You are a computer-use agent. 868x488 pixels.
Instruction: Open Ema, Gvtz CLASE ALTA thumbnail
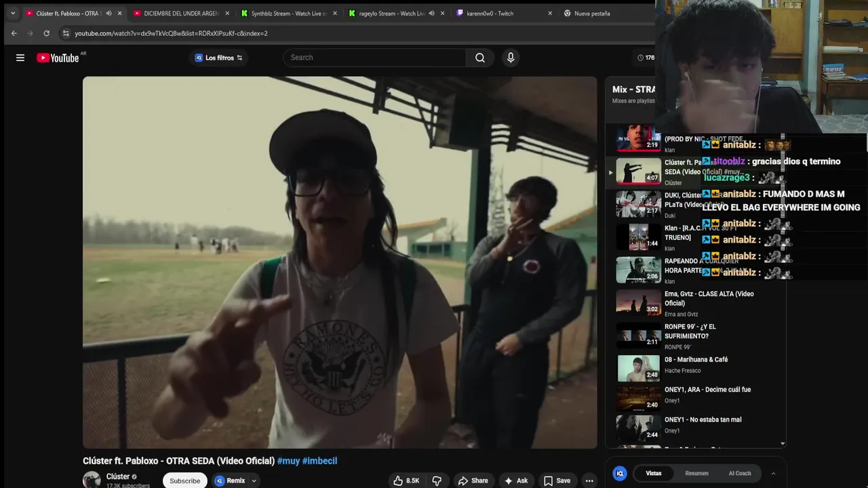pyautogui.click(x=638, y=302)
